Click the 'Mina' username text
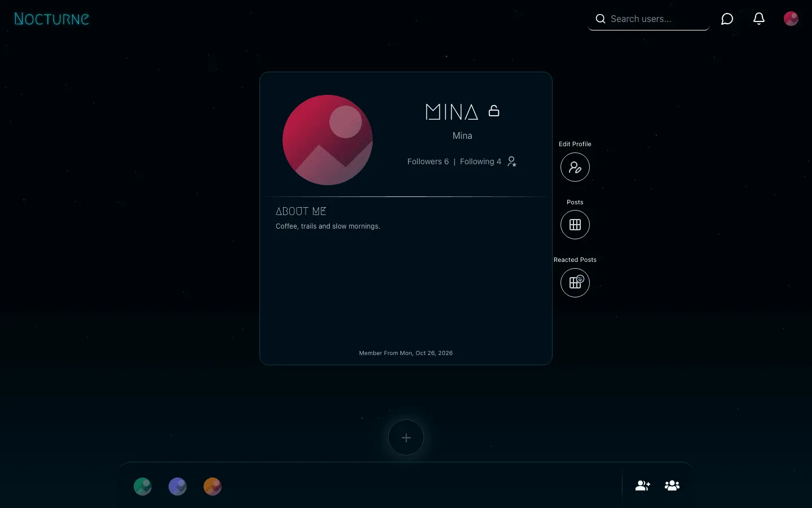812x508 pixels. [x=462, y=135]
